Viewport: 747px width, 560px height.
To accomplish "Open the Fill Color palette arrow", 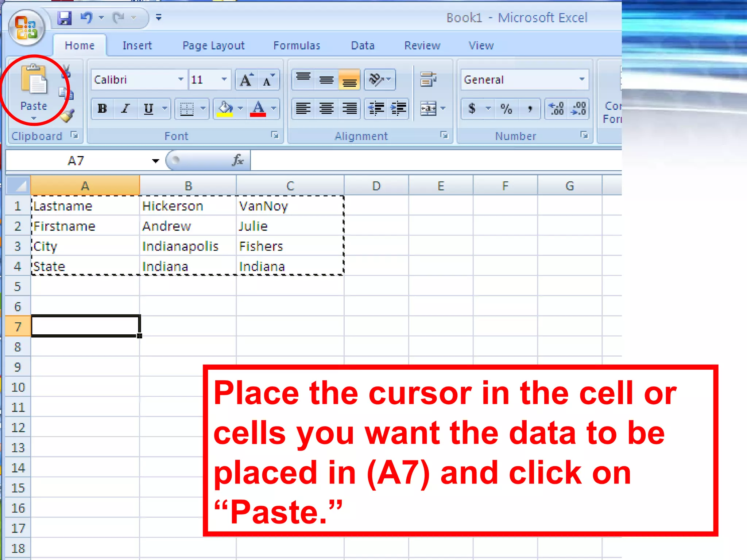I will pos(240,108).
